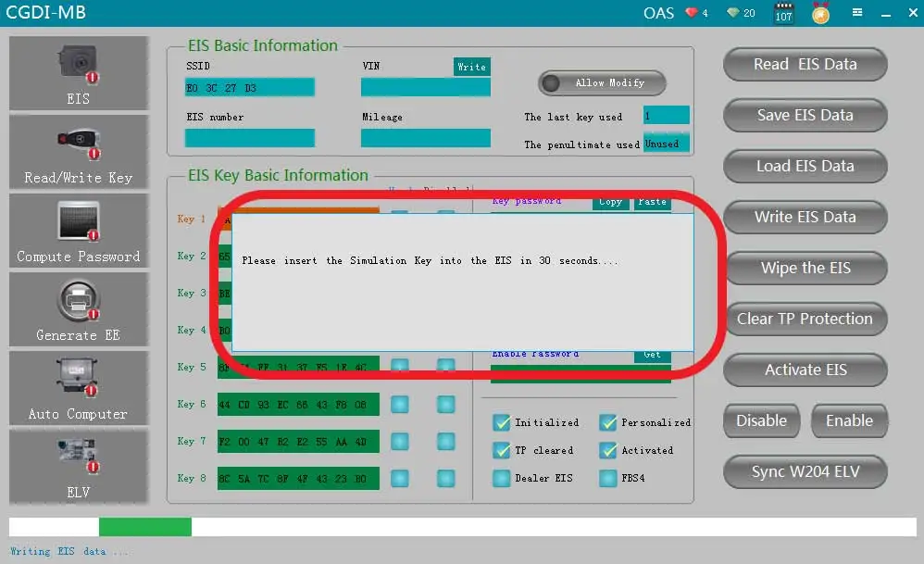Click the SSID field
The width and height of the screenshot is (924, 564).
click(x=250, y=87)
